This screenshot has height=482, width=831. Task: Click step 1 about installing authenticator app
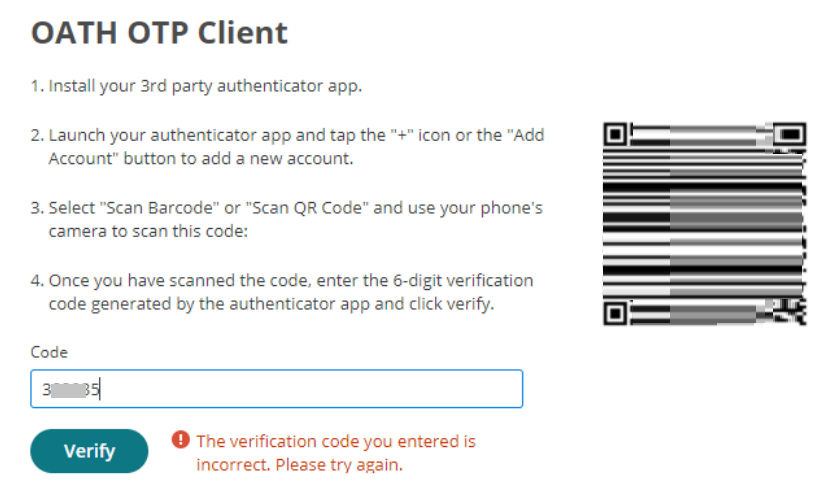pos(195,85)
